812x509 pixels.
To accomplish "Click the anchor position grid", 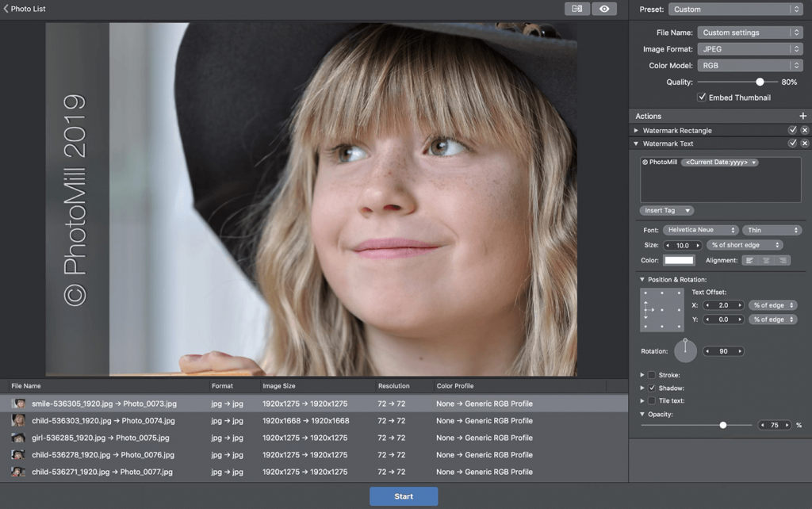I will (x=662, y=310).
